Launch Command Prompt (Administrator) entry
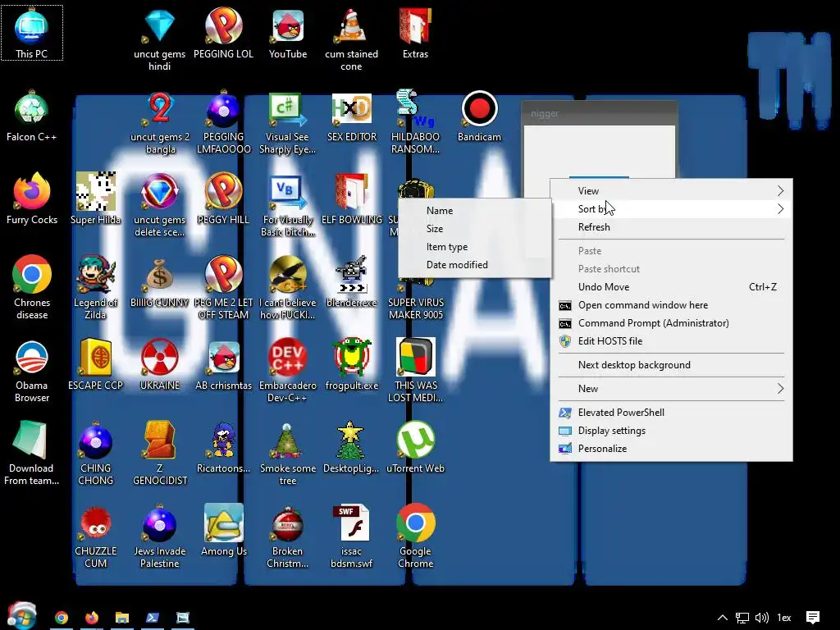This screenshot has height=630, width=840. click(671, 323)
